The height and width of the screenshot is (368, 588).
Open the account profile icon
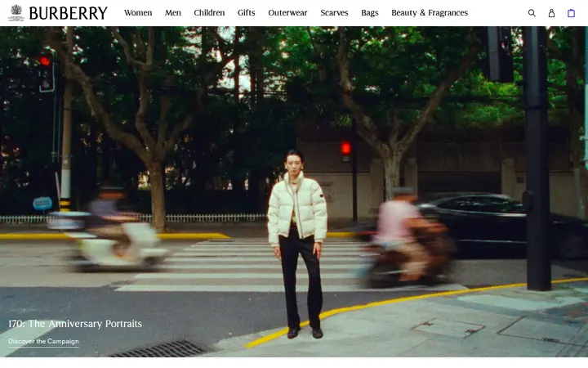click(x=551, y=13)
